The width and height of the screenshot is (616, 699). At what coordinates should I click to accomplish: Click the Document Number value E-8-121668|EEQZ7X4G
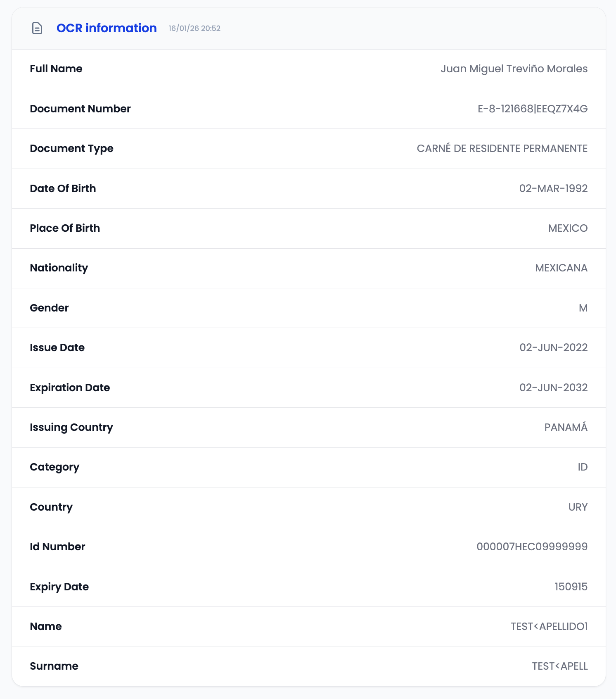click(x=532, y=109)
